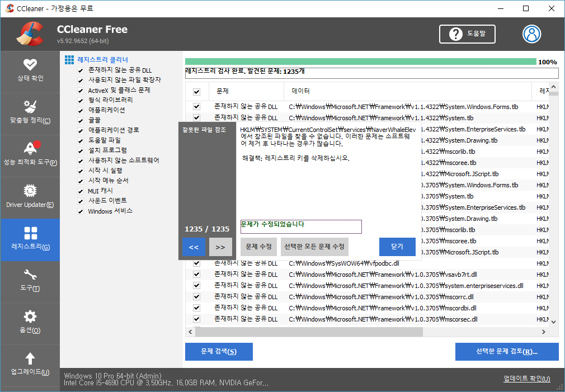Click the blue grid icon beside 레지스트리 클리너
The image size is (565, 392).
[69, 59]
